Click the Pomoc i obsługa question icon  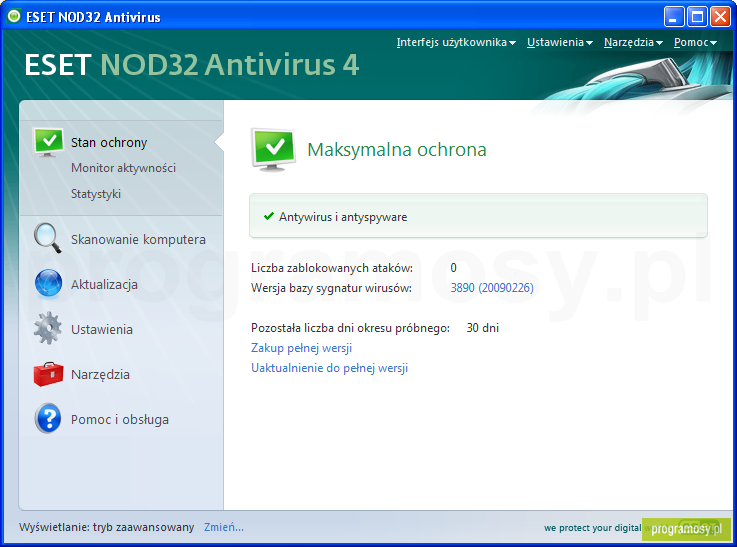[48, 418]
